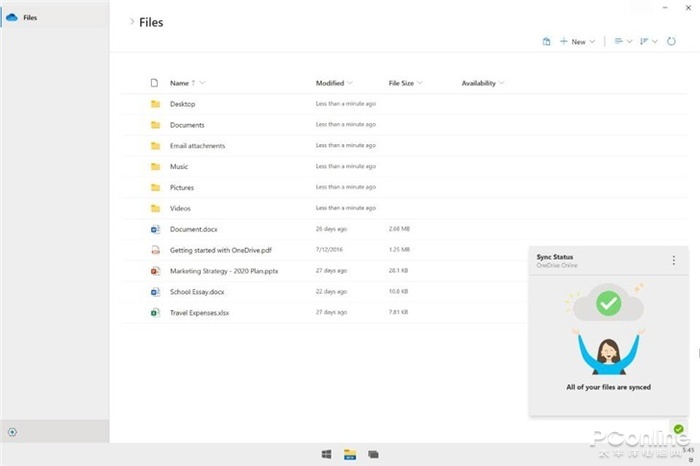Click the refresh icon in the toolbar
This screenshot has width=700, height=466.
click(673, 42)
